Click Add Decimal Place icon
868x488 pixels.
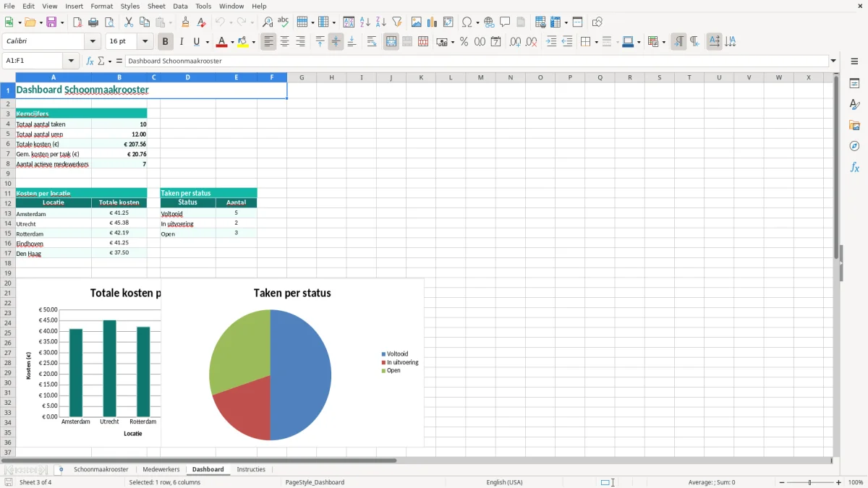click(x=516, y=42)
